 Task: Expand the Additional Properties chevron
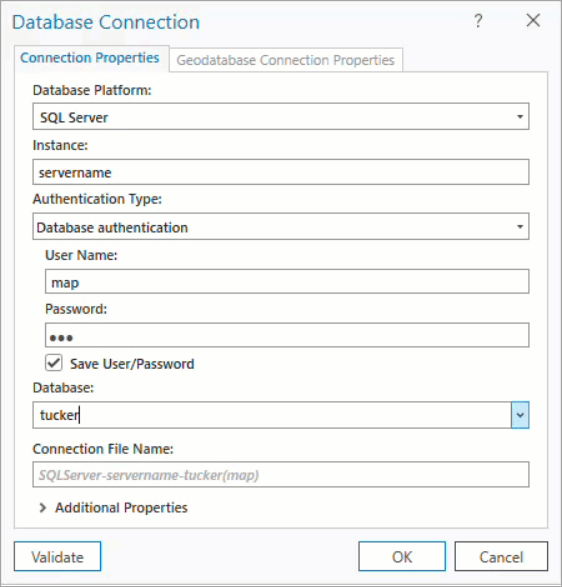43,508
